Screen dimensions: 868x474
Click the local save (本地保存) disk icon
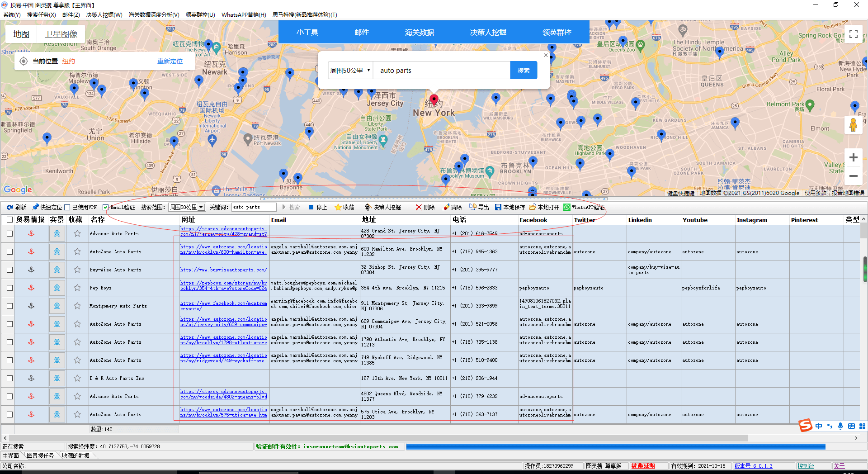pyautogui.click(x=498, y=207)
